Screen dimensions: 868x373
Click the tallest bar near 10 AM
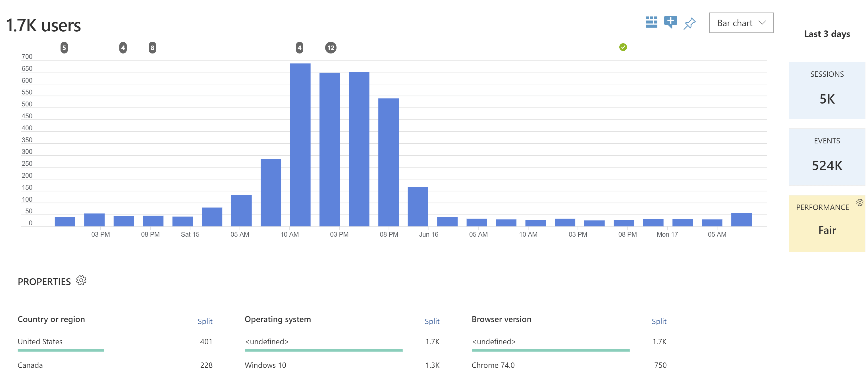tap(300, 145)
